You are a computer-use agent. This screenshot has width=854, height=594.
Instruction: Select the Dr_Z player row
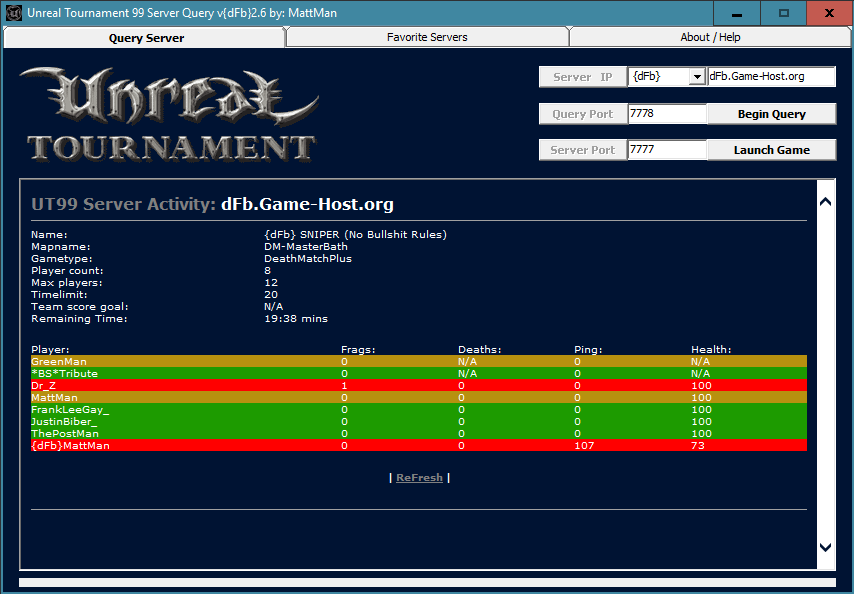coord(419,385)
